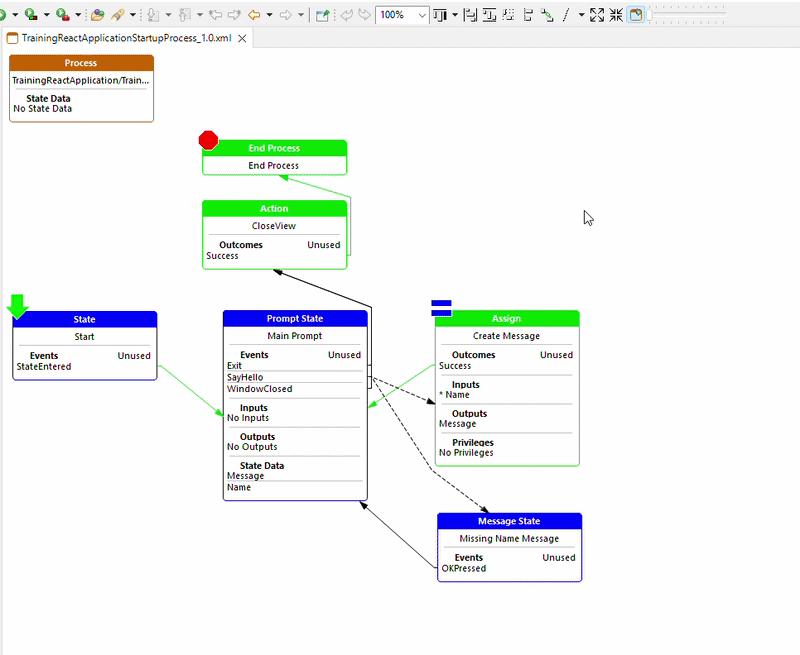Open the 100% zoom combo box
Viewport: 800px width, 655px height.
point(402,15)
